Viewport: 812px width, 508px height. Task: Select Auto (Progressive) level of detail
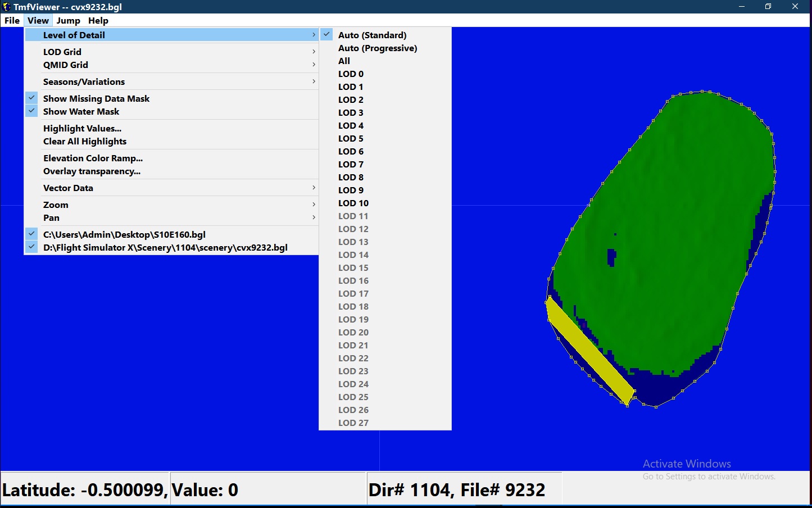(385, 48)
